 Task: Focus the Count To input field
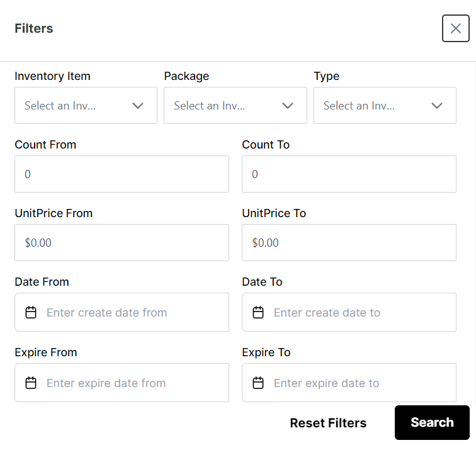pyautogui.click(x=349, y=174)
